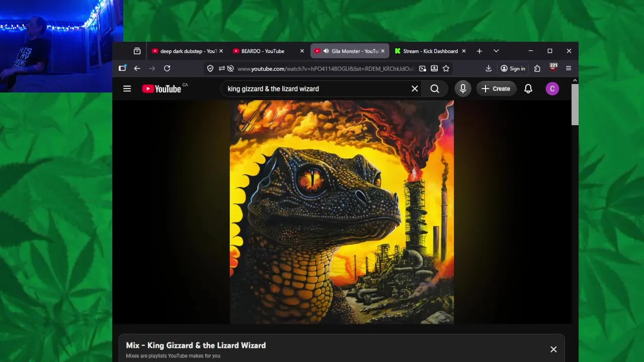Clear the search box with X

[x=415, y=88]
